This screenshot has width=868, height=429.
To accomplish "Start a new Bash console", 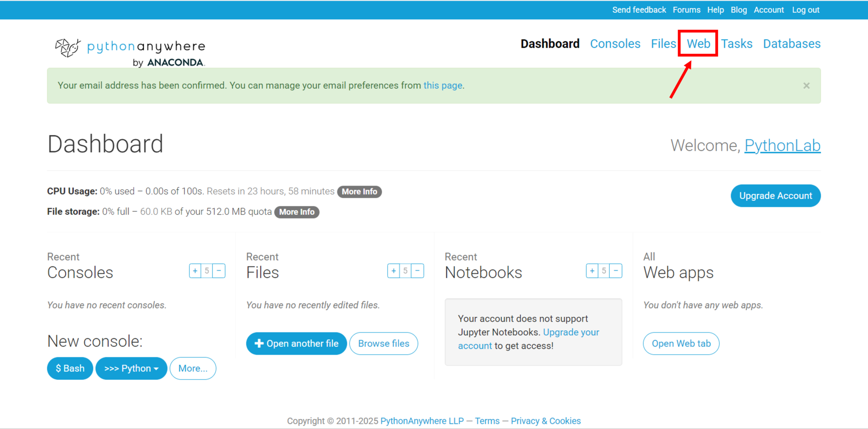I will click(x=70, y=368).
